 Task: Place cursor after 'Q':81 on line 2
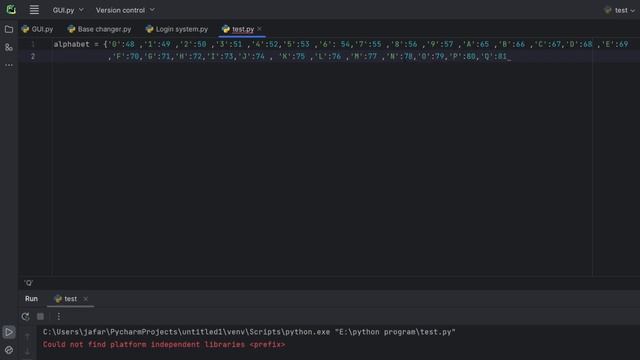click(508, 56)
